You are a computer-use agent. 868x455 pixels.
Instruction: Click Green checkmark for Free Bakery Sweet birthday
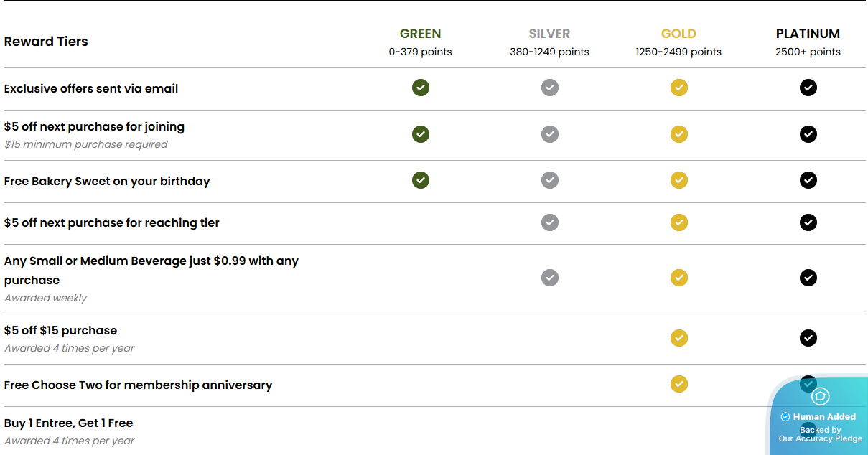tap(421, 180)
